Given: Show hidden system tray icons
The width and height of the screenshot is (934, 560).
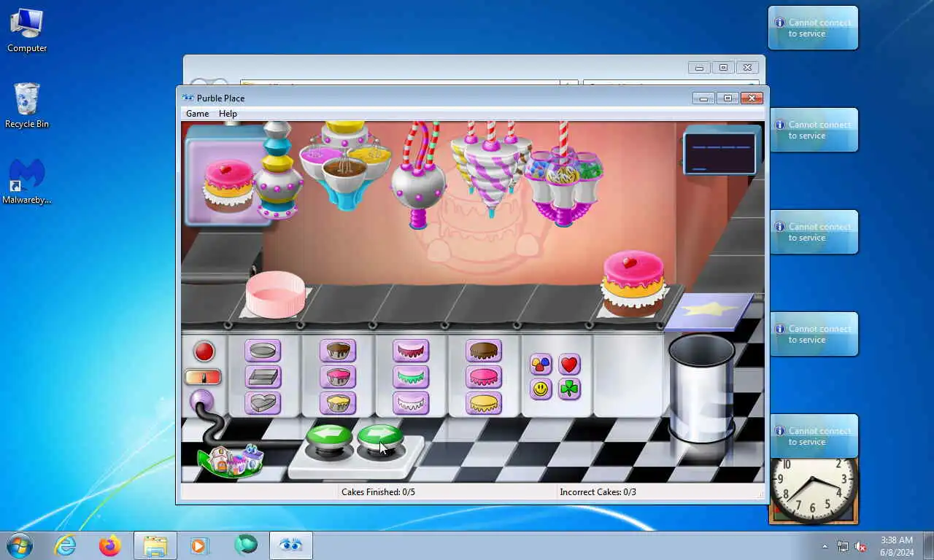Looking at the screenshot, I should coord(825,546).
